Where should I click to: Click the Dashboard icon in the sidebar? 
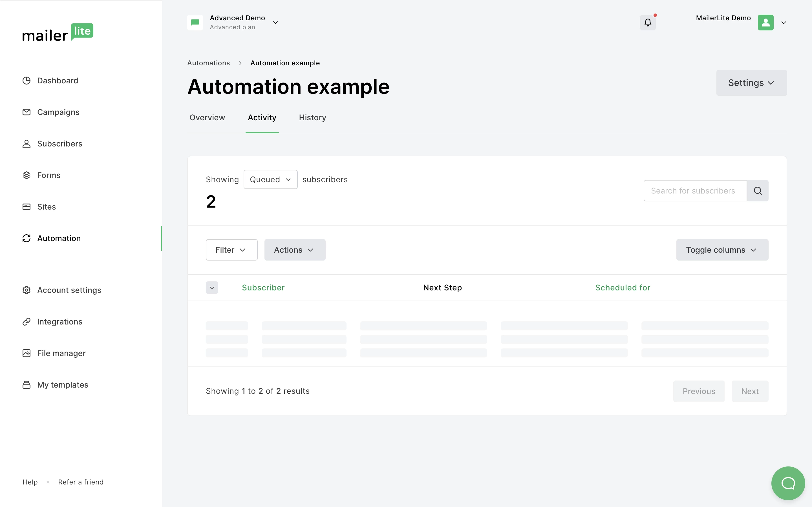tap(27, 81)
